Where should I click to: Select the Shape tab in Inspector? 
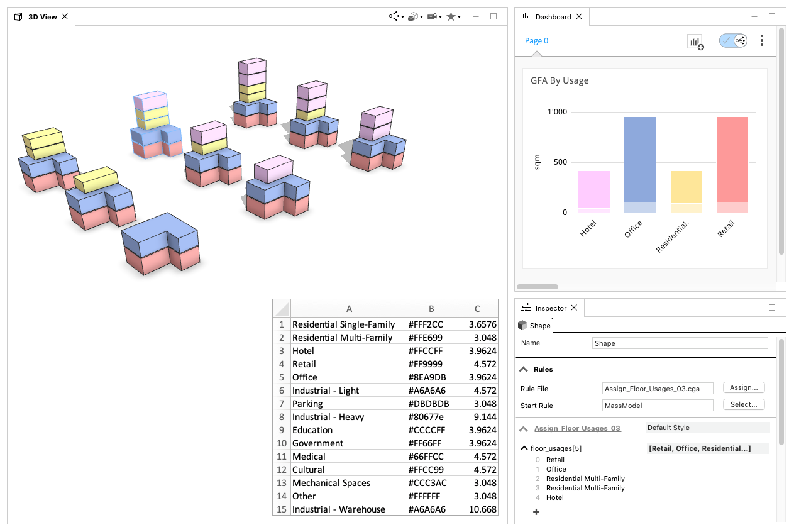pyautogui.click(x=534, y=325)
